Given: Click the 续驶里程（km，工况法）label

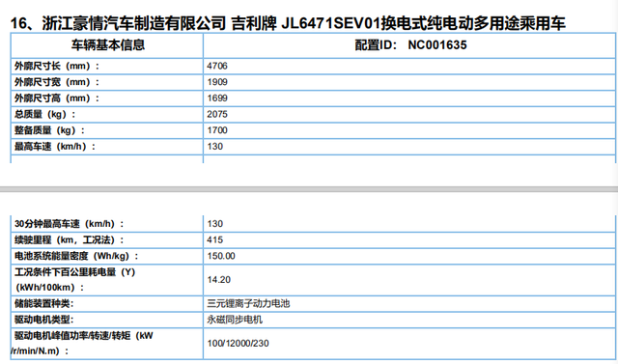Looking at the screenshot, I should pos(70,239).
